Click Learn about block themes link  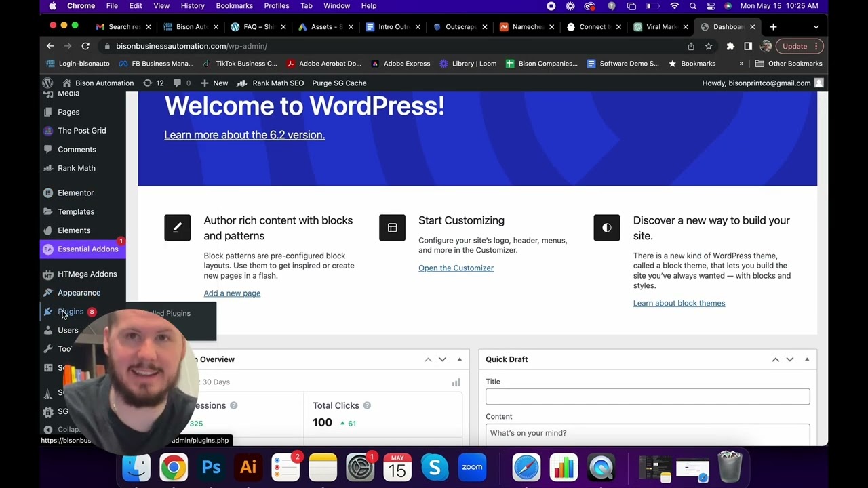click(679, 304)
